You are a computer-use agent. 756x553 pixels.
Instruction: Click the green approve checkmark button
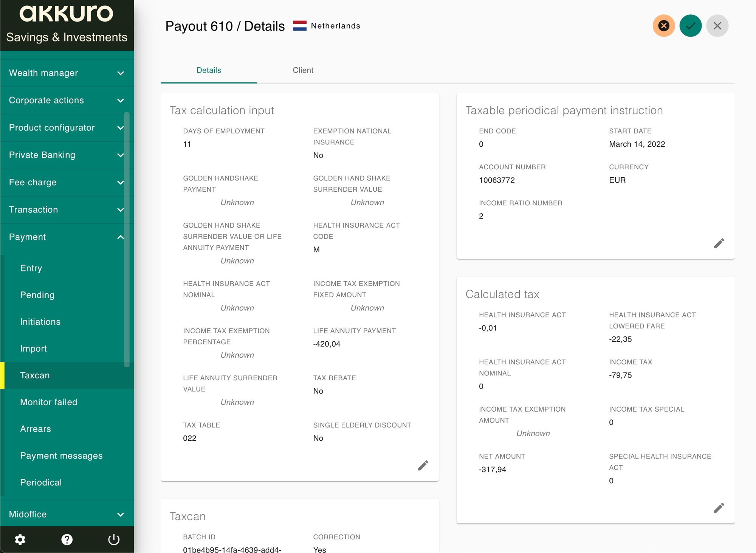690,26
